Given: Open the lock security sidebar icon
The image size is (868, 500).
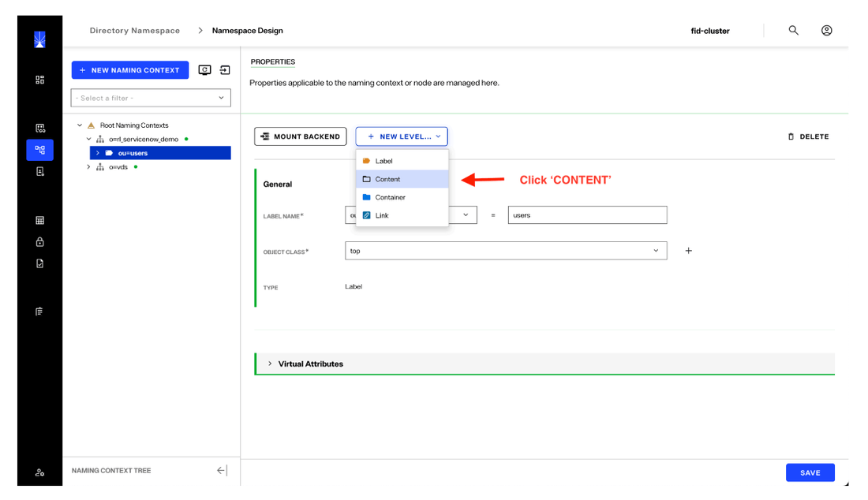Looking at the screenshot, I should point(40,241).
